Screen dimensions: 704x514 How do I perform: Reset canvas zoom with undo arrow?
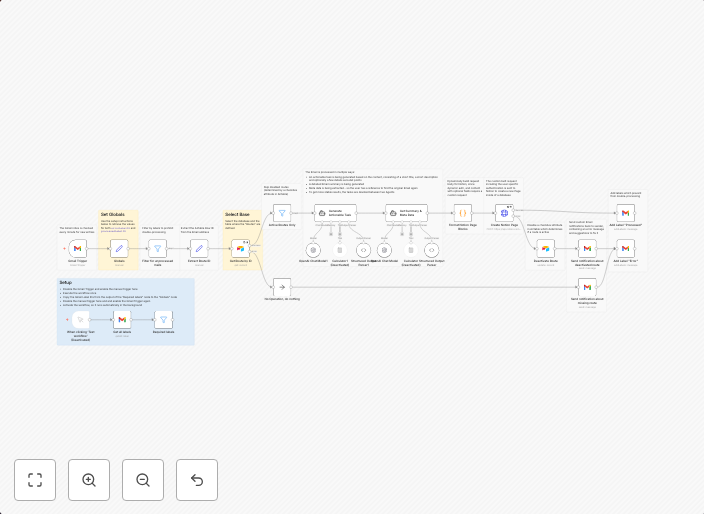[197, 480]
